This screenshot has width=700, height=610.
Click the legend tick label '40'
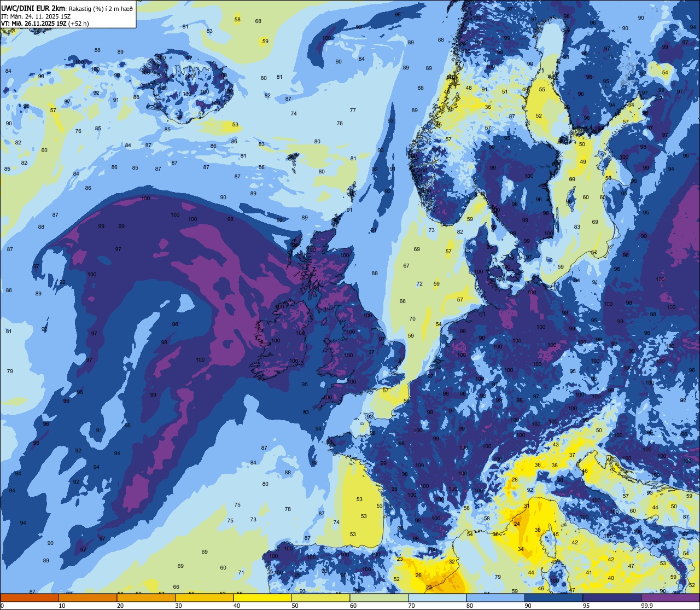[237, 606]
